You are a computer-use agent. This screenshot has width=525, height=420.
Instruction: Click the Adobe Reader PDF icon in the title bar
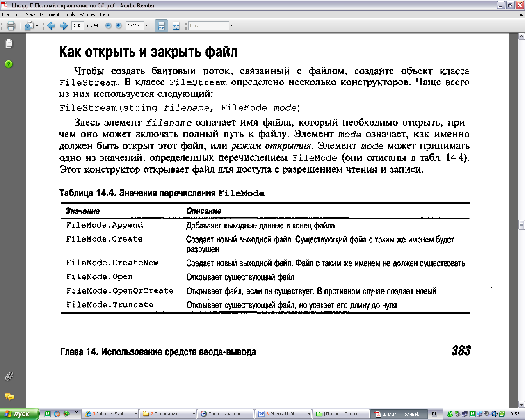(x=5, y=5)
